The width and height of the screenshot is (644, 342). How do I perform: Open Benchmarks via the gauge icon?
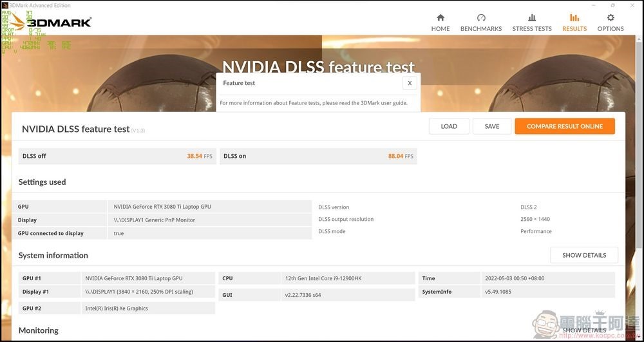[x=481, y=17]
